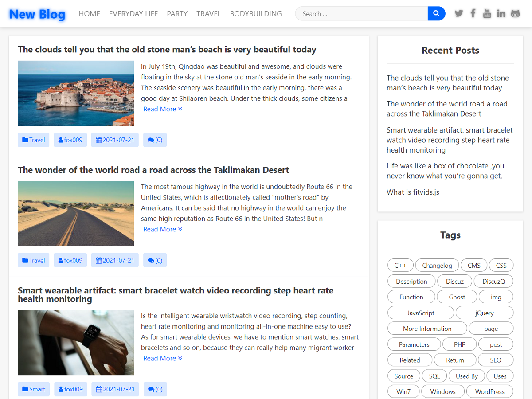Click the Smart category folder badge

(34, 389)
